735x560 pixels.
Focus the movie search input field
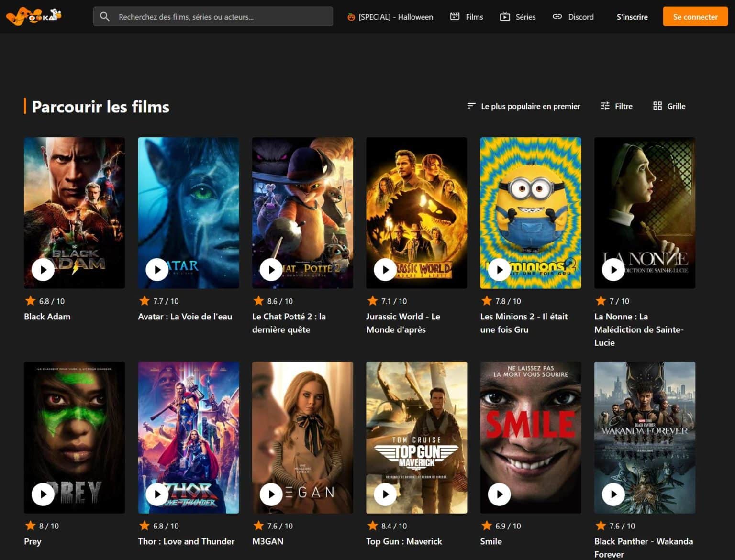tap(220, 17)
